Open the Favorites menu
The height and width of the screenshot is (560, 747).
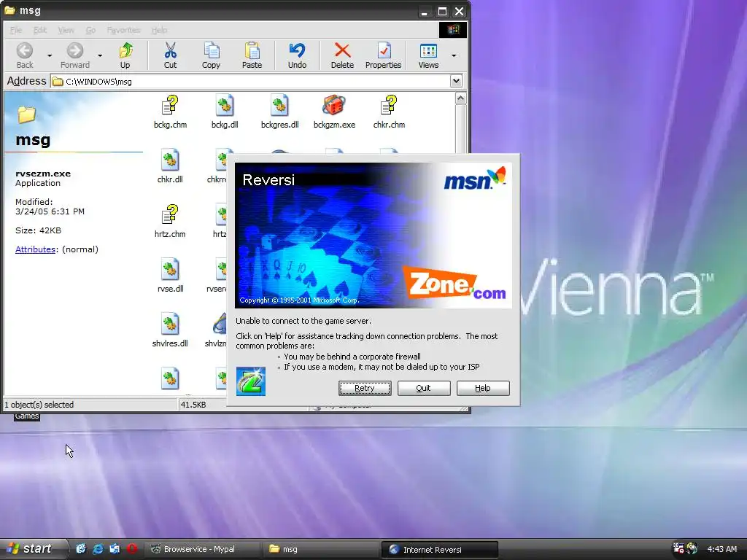[124, 30]
